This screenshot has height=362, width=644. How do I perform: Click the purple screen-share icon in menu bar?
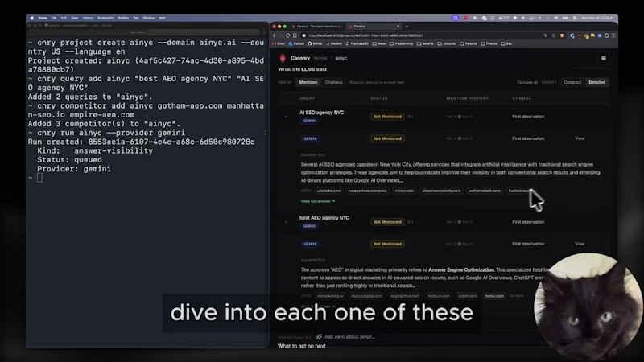click(455, 18)
